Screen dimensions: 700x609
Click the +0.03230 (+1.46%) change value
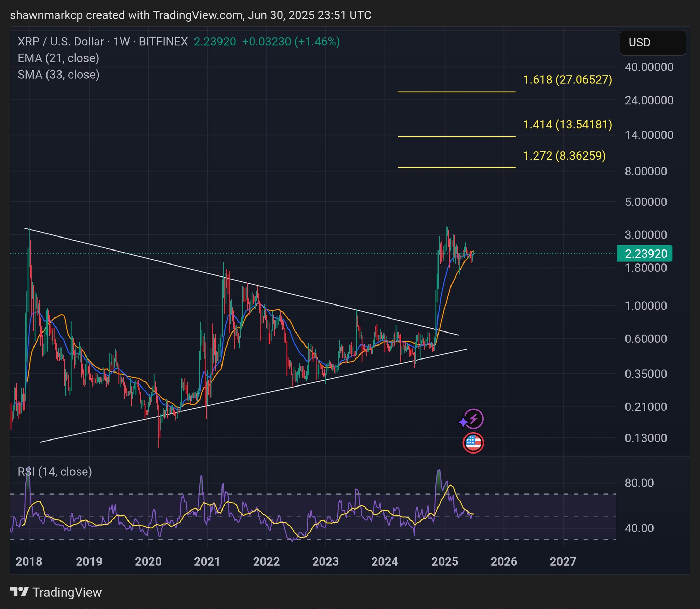tap(291, 42)
